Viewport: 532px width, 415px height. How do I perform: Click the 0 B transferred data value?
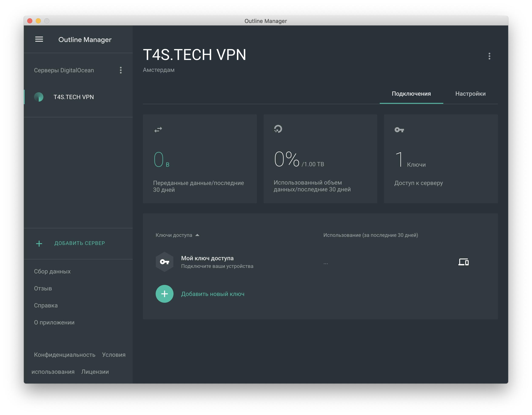pyautogui.click(x=162, y=159)
